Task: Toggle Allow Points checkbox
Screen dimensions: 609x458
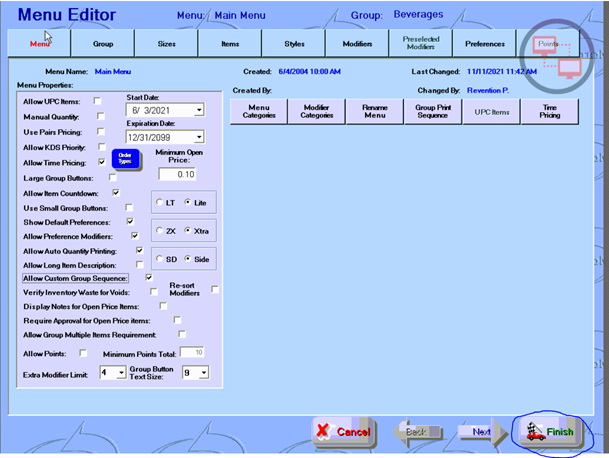Action: (83, 353)
